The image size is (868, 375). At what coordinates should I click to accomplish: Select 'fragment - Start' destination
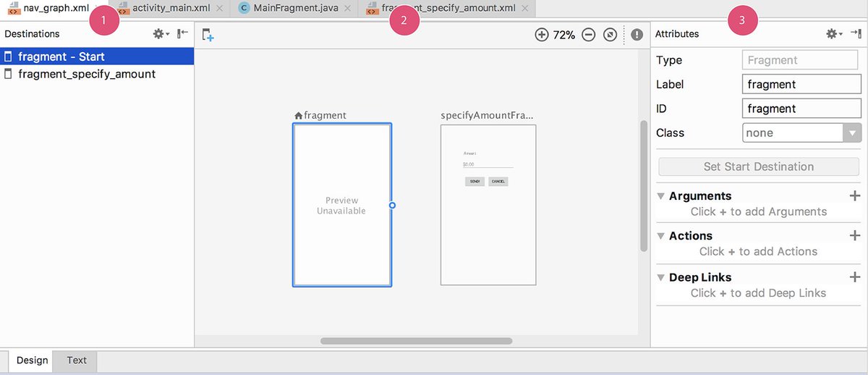pyautogui.click(x=97, y=56)
